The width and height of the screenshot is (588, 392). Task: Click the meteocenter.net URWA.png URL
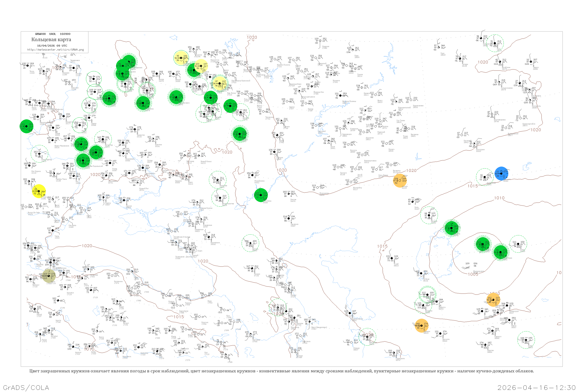click(x=55, y=50)
